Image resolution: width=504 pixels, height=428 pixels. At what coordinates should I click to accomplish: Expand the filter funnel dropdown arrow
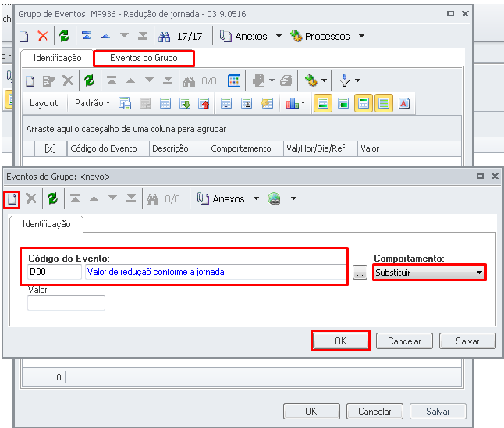(x=357, y=80)
